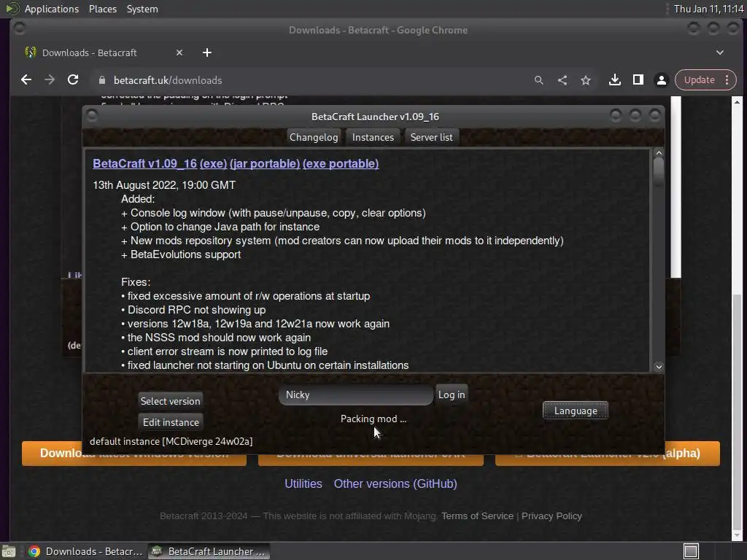Image resolution: width=747 pixels, height=560 pixels.
Task: Click the desktop menu logo icon
Action: [12, 9]
